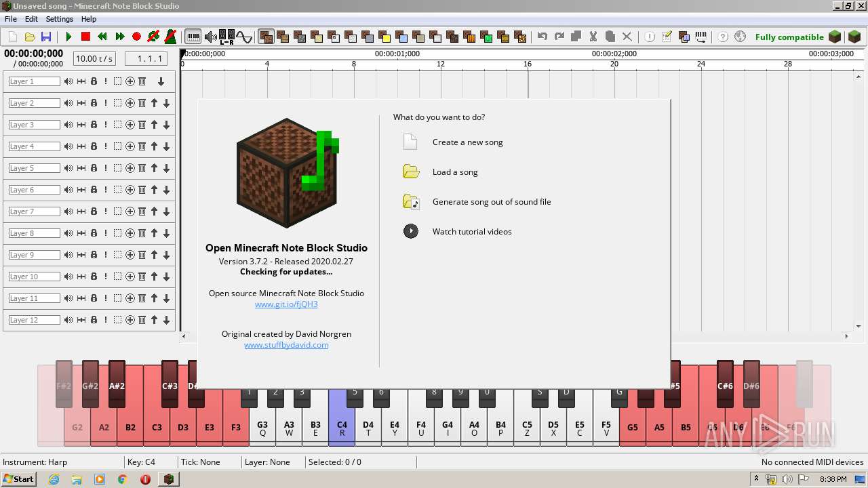The width and height of the screenshot is (868, 488).
Task: Add a new layer using Layer 7 plus icon
Action: tap(130, 211)
